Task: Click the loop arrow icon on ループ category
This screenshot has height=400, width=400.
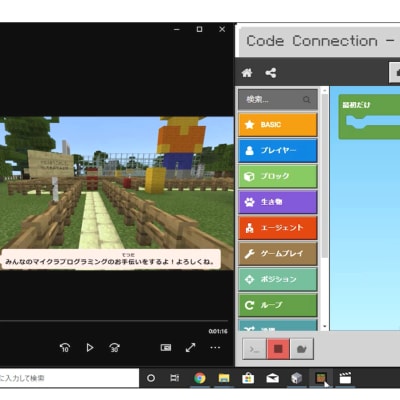Action: click(x=249, y=305)
